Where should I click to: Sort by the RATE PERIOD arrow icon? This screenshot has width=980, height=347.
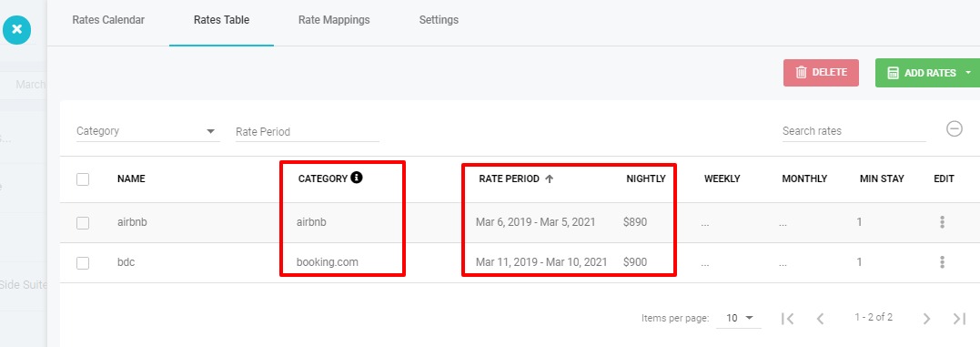coord(550,179)
